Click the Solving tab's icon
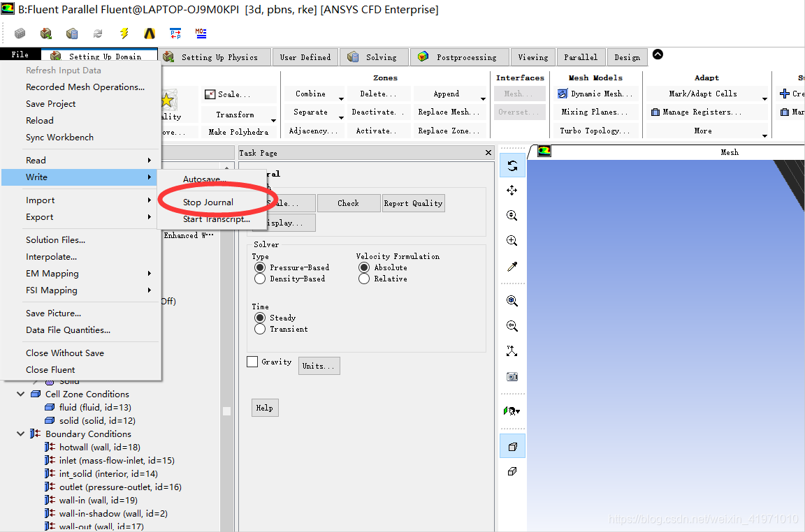 click(353, 57)
